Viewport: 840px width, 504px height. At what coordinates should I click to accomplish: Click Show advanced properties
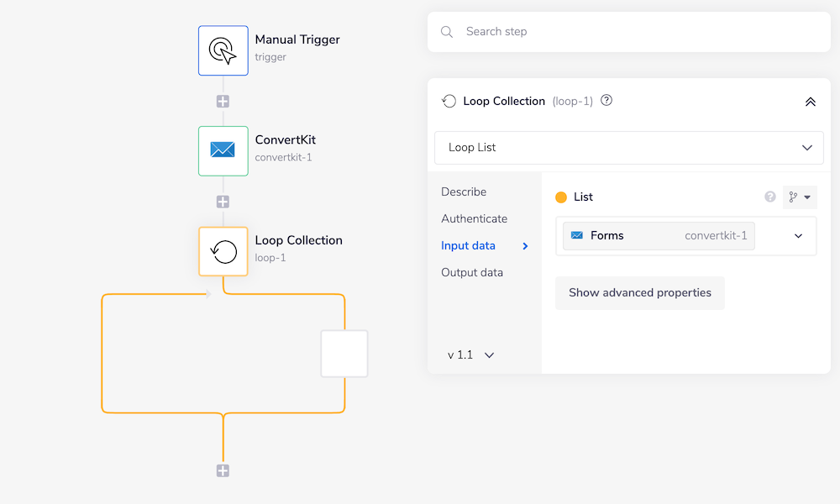coord(639,292)
